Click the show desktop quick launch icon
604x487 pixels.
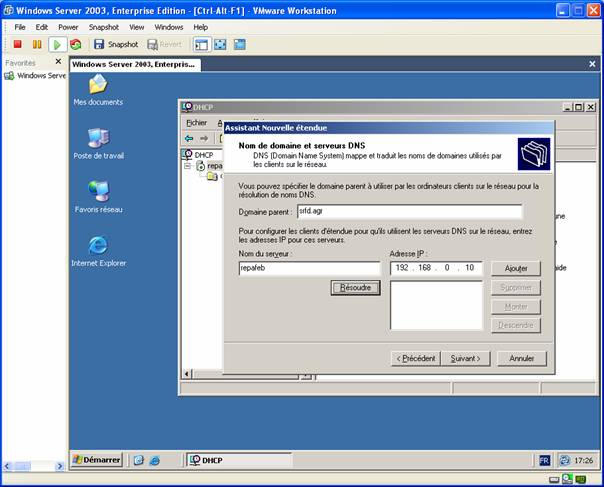coord(139,460)
